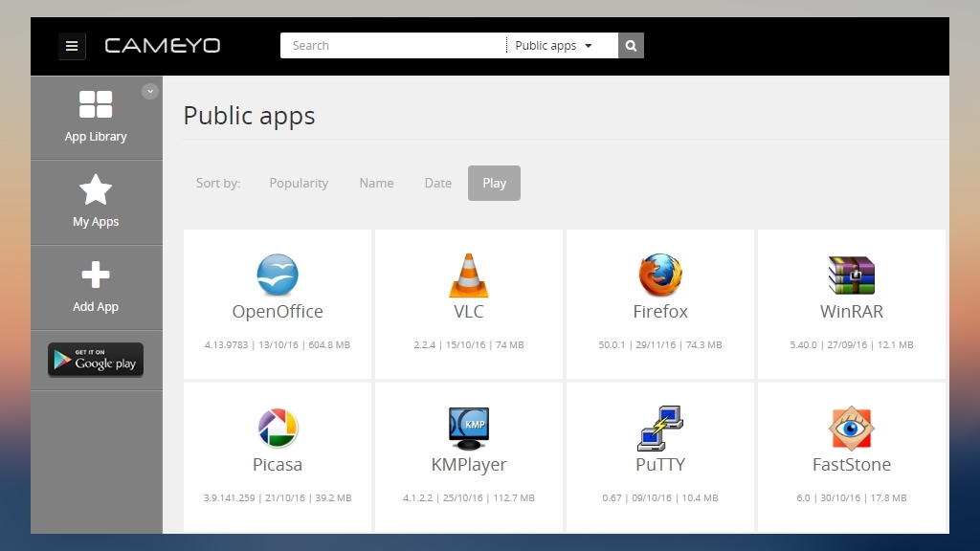Select the FastStone eye icon

tap(851, 428)
